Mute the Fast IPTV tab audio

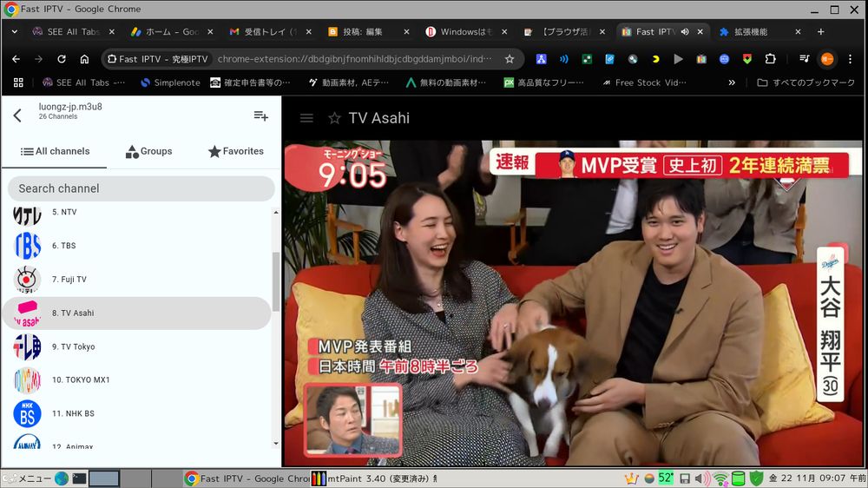coord(686,31)
